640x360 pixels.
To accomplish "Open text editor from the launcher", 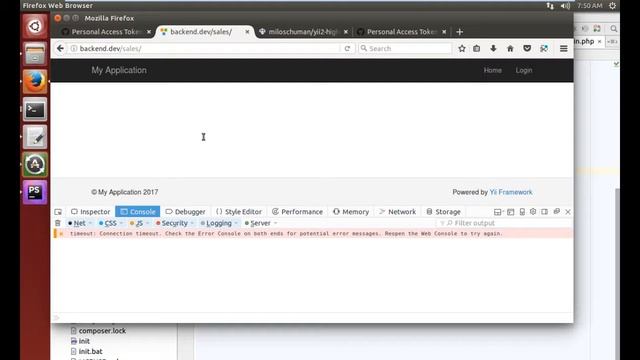I will 35,137.
